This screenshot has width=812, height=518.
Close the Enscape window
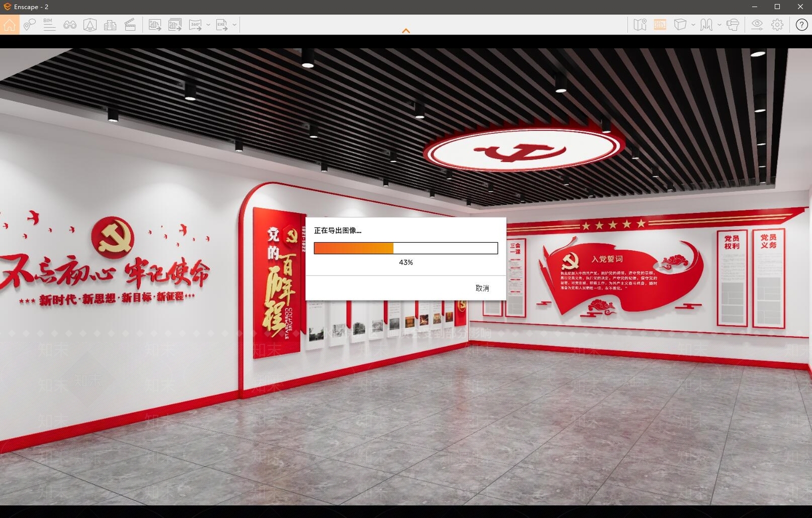point(800,7)
